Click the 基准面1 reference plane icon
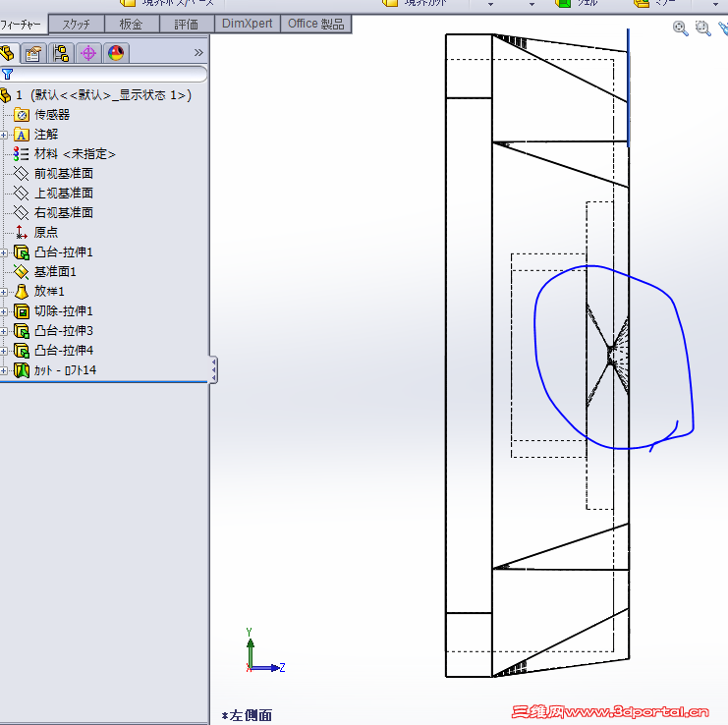 pos(22,271)
